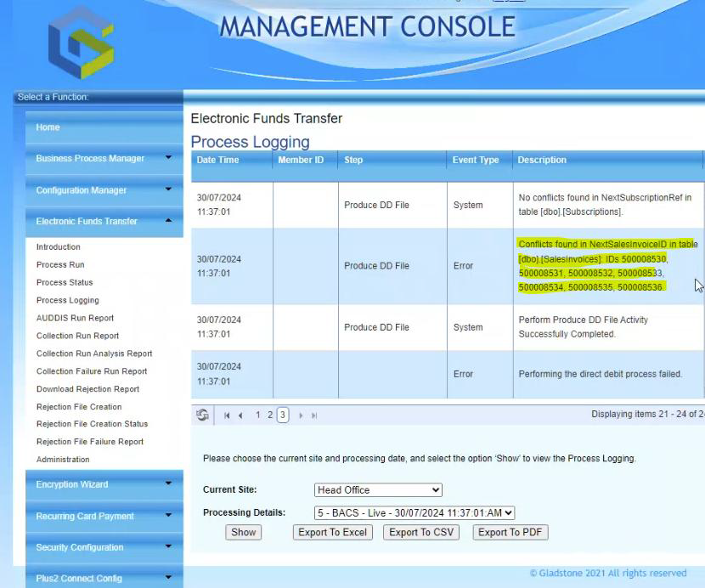Open the Process Run page
Image resolution: width=705 pixels, height=588 pixels.
tap(60, 264)
